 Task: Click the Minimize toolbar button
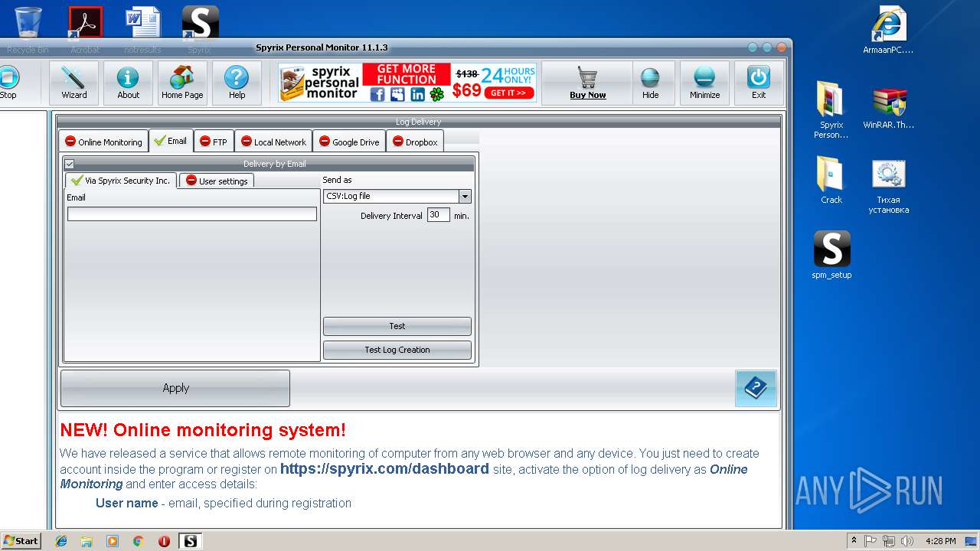click(704, 83)
